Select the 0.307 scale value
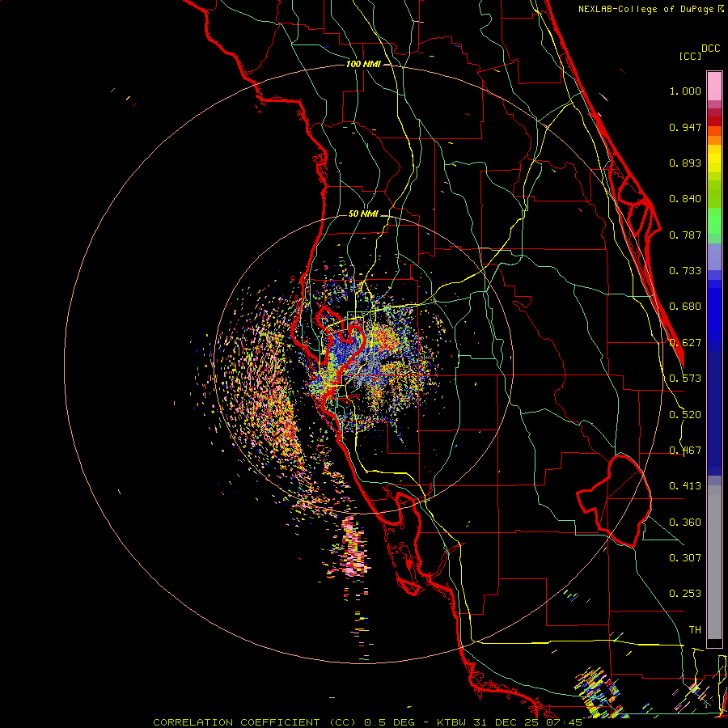The height and width of the screenshot is (728, 728). [685, 558]
